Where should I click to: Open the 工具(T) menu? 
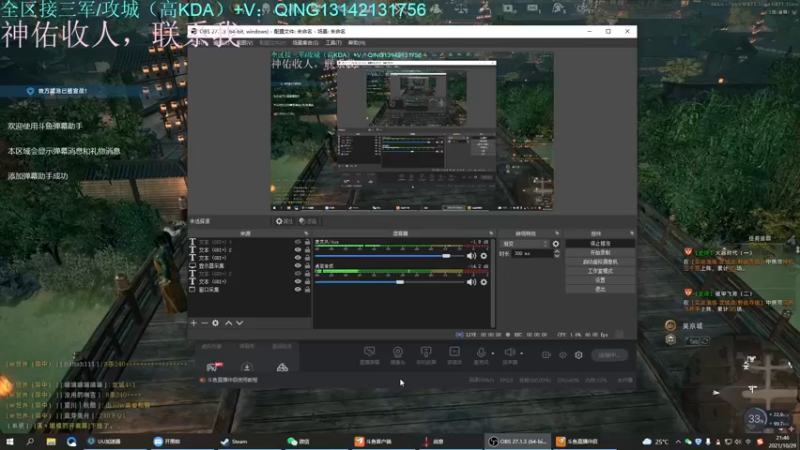click(334, 43)
